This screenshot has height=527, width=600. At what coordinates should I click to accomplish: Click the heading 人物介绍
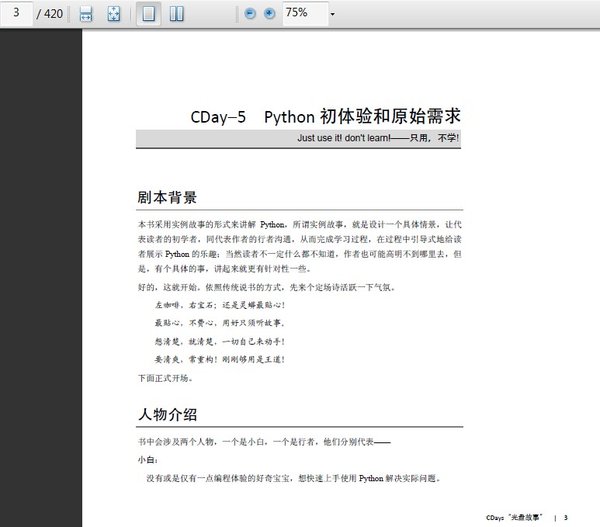pos(167,414)
